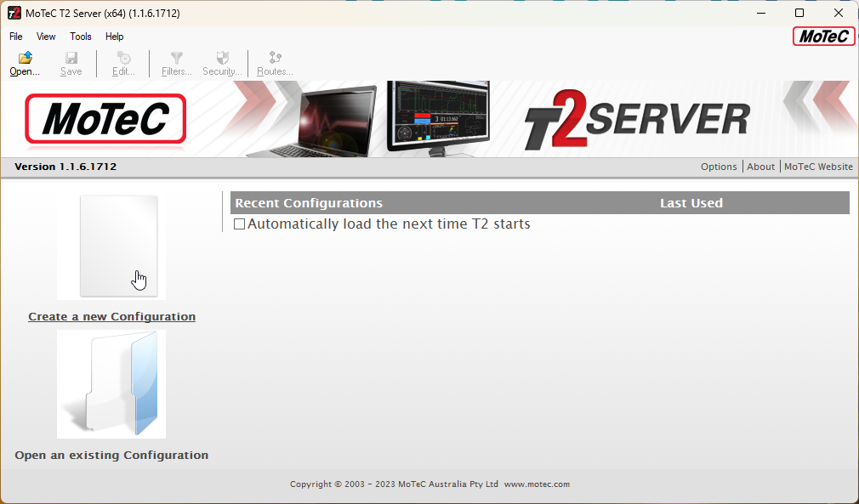The width and height of the screenshot is (859, 504).
Task: Open the View menu
Action: pyautogui.click(x=46, y=37)
